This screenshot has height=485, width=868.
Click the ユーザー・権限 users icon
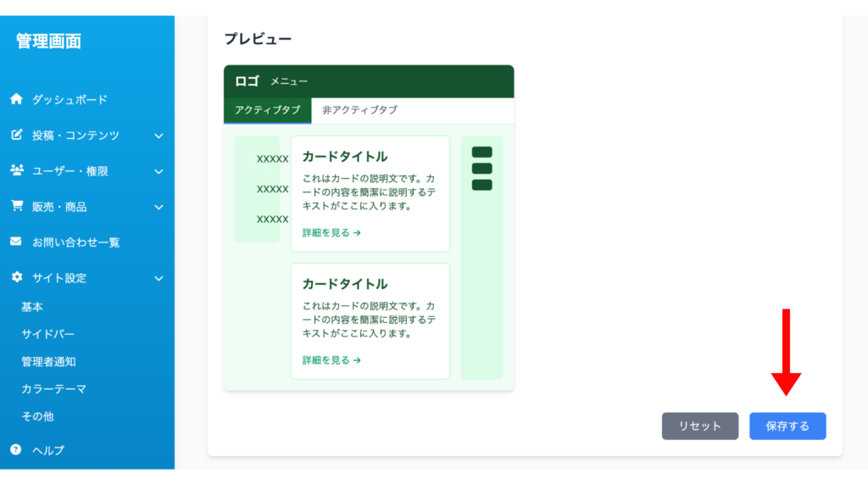coord(16,170)
